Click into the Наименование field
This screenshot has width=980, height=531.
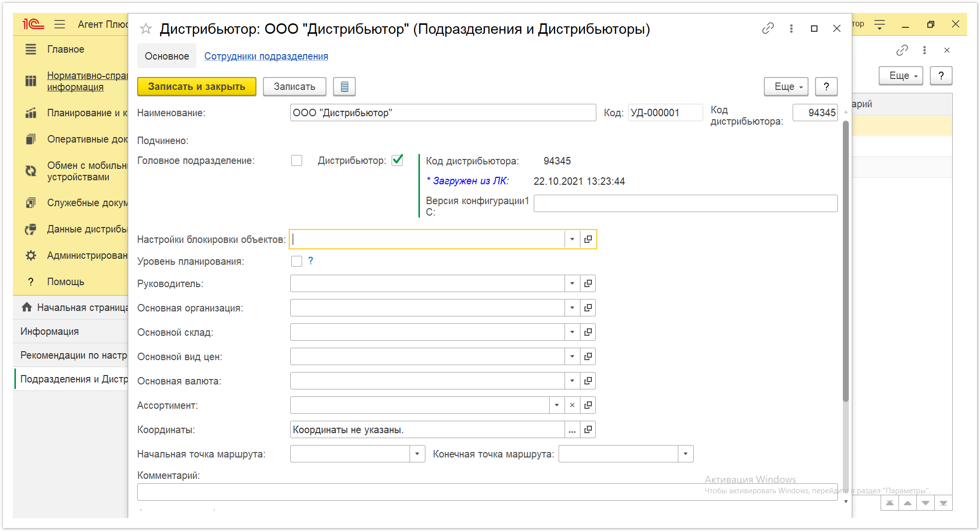click(443, 113)
